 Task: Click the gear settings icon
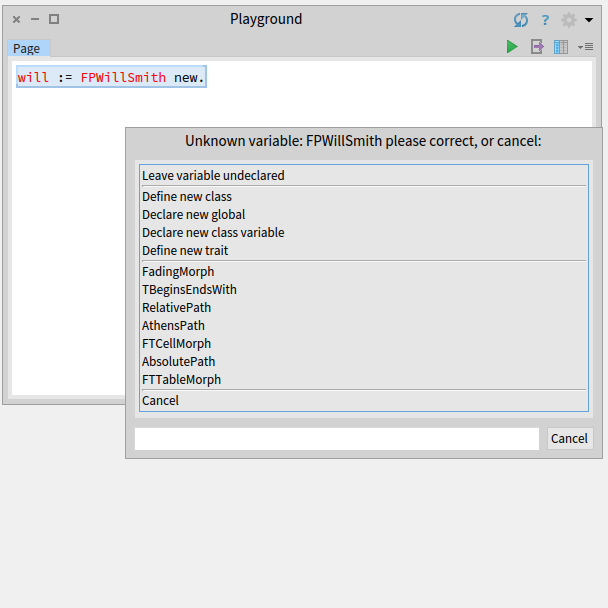tap(568, 20)
